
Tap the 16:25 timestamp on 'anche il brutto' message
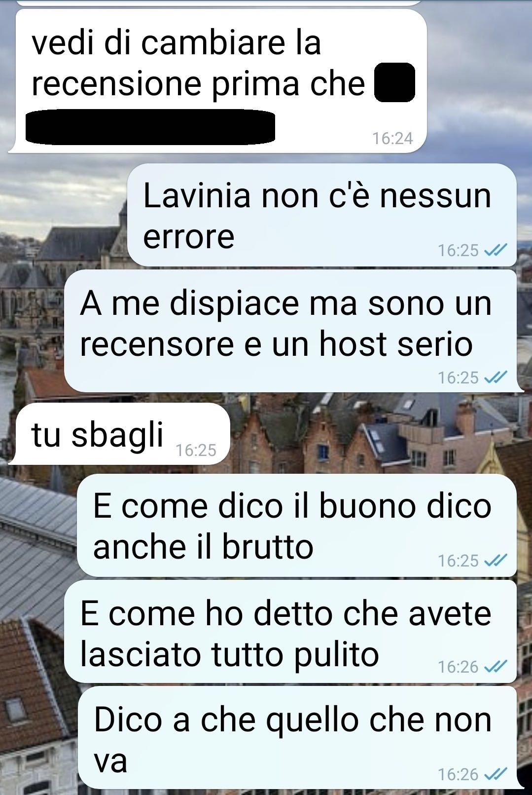459,561
